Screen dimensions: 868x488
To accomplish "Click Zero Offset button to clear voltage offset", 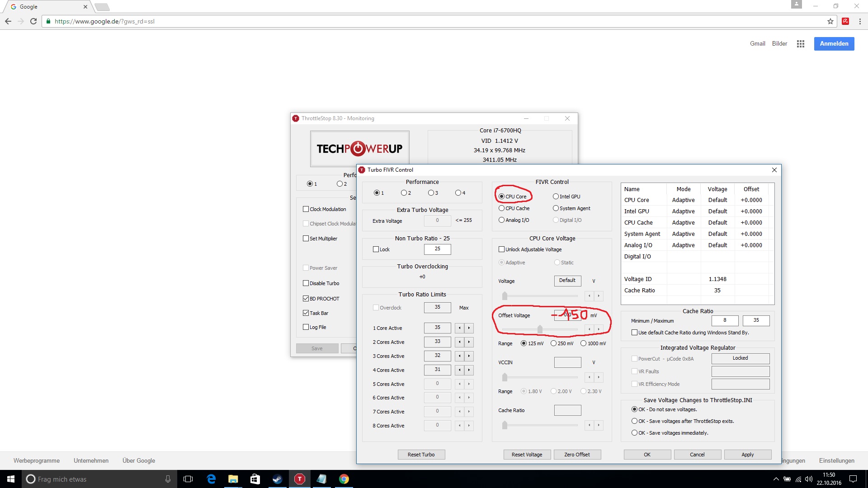I will [576, 454].
